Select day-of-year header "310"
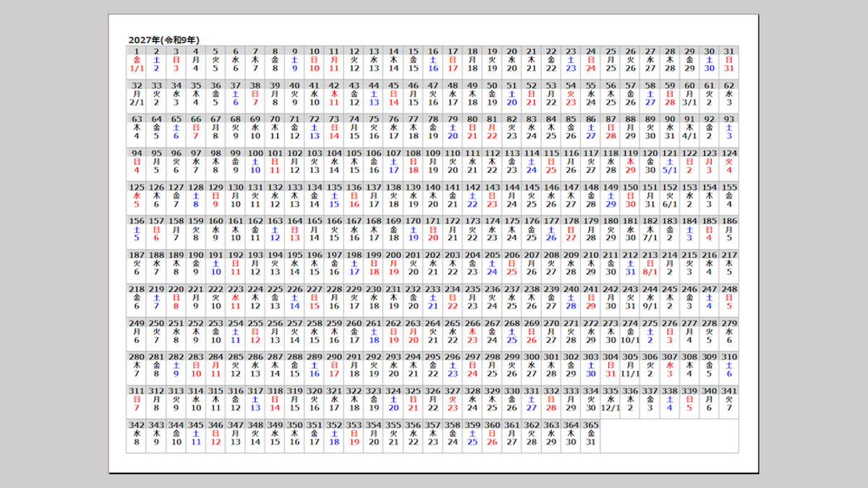Screen dimensions: 868x488 pyautogui.click(x=729, y=356)
